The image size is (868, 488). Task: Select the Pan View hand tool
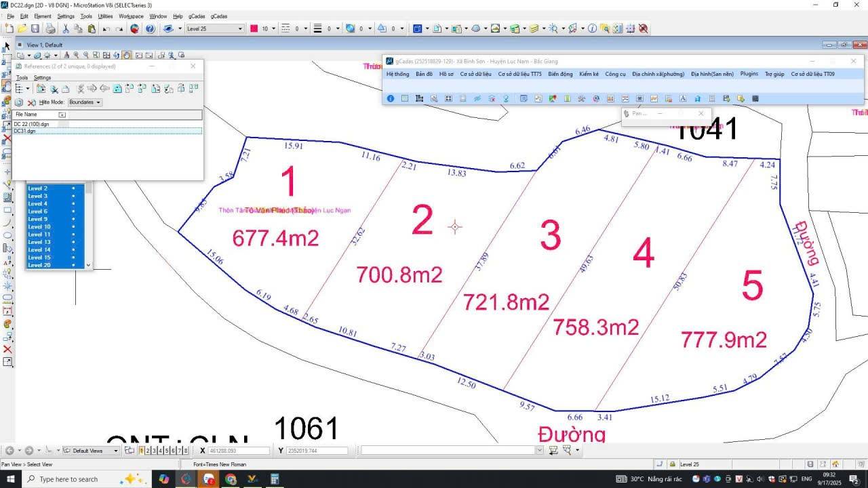[x=127, y=55]
